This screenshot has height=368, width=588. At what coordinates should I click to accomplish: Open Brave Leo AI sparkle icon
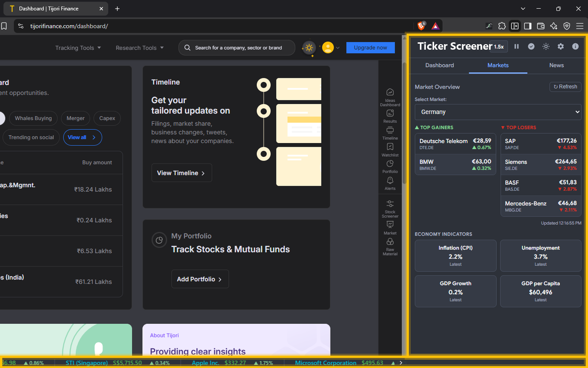pos(554,26)
